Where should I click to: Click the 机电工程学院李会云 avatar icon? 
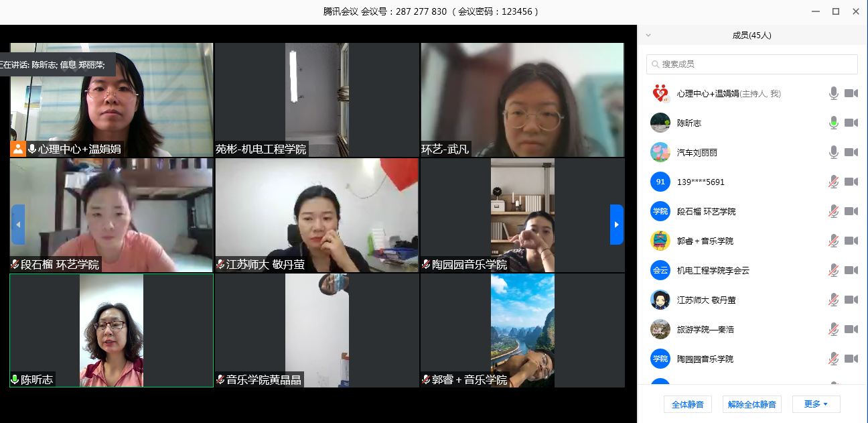(660, 270)
